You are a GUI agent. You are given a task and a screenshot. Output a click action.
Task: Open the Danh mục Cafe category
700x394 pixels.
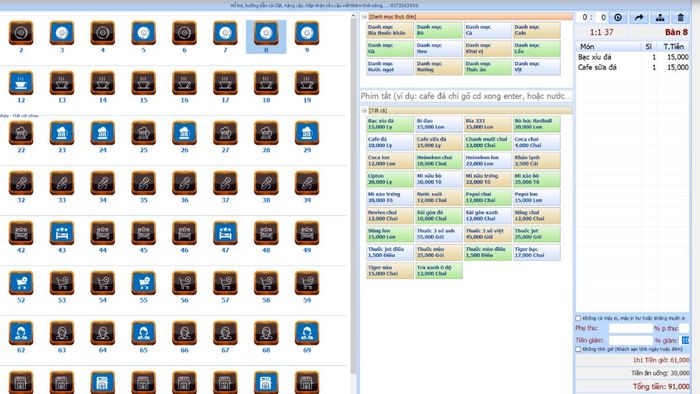(536, 30)
